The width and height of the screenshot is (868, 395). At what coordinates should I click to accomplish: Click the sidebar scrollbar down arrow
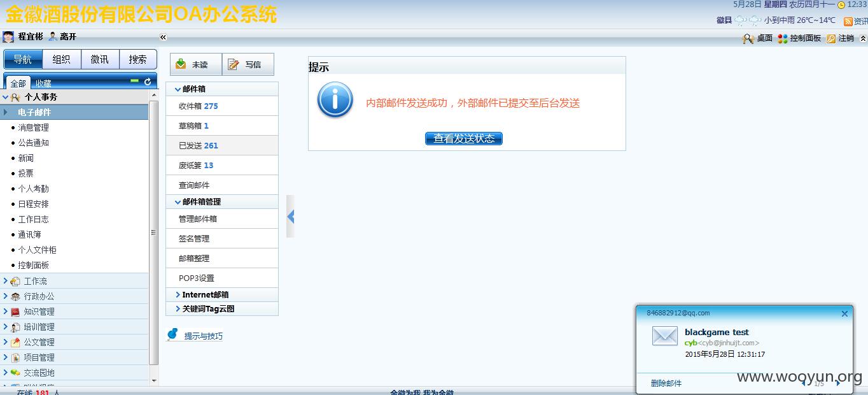(153, 380)
